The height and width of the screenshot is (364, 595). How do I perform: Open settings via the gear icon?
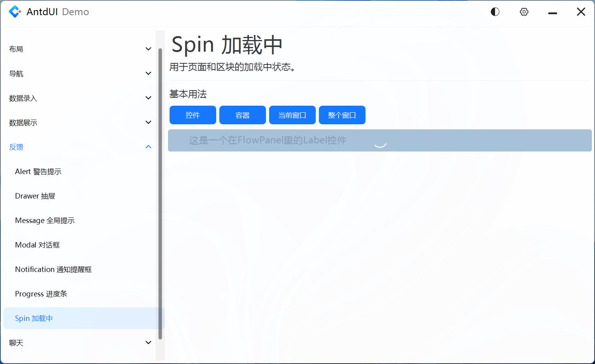point(524,12)
